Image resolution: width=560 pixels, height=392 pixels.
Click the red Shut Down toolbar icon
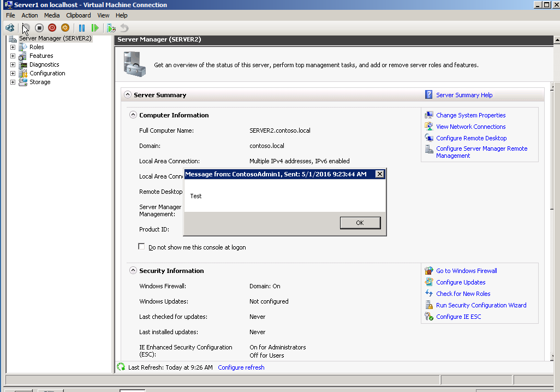[52, 28]
